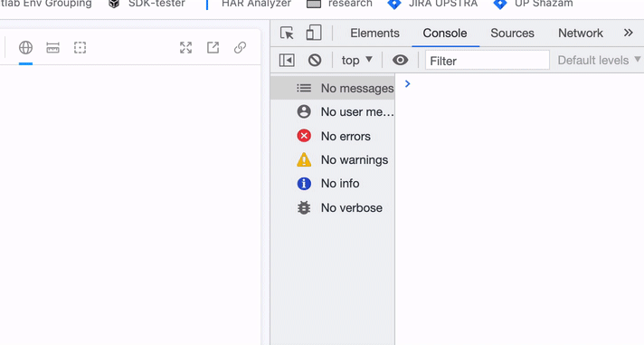Create a live expression with eye icon
This screenshot has height=345, width=644.
[x=400, y=61]
